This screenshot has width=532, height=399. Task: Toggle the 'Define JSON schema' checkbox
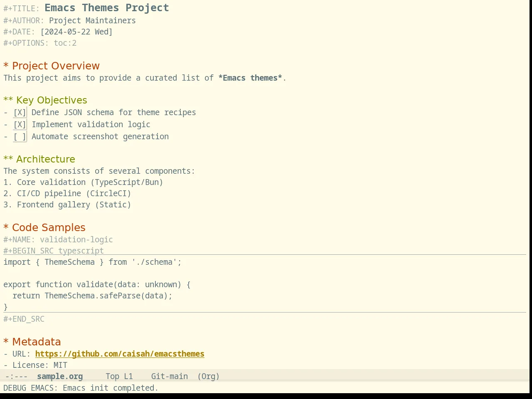[20, 113]
